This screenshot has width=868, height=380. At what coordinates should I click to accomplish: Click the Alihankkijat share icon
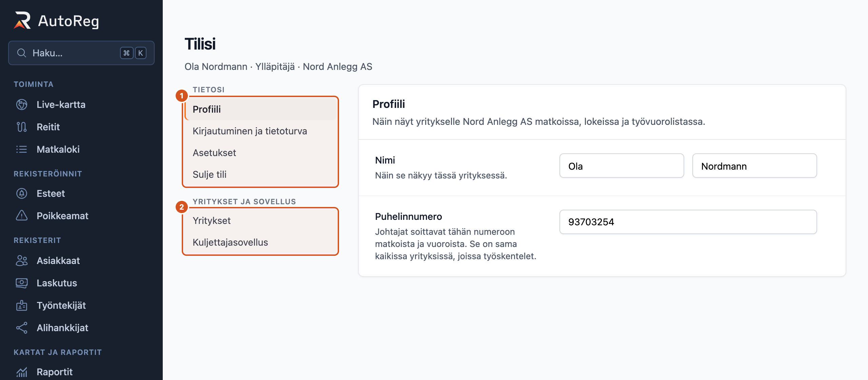point(22,328)
